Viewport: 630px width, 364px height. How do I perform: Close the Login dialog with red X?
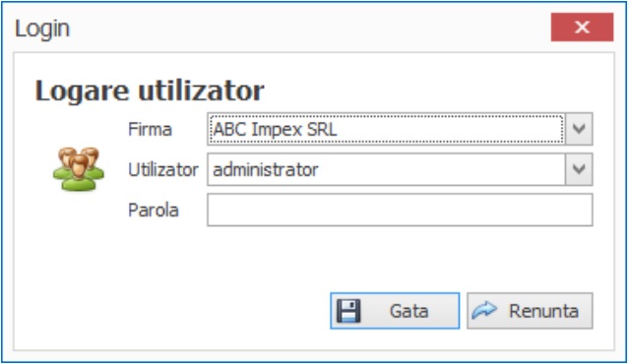pos(582,27)
